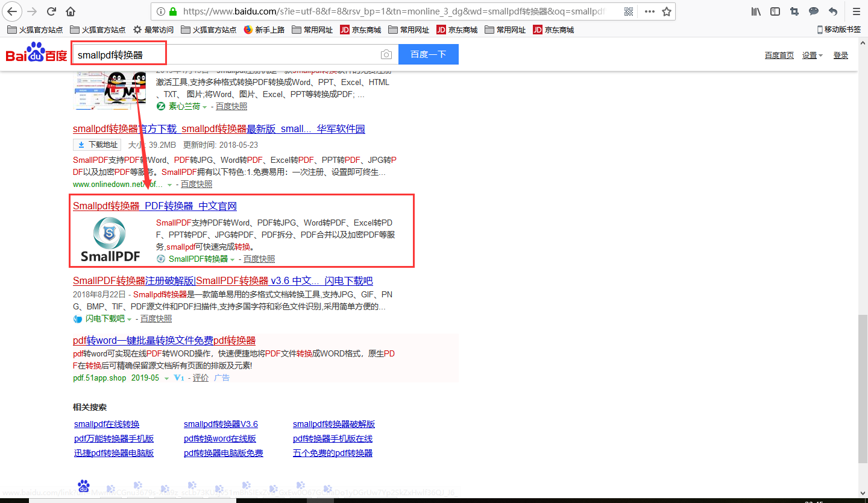The height and width of the screenshot is (503, 868).
Task: Click the 百度一下 search button
Action: [x=429, y=54]
